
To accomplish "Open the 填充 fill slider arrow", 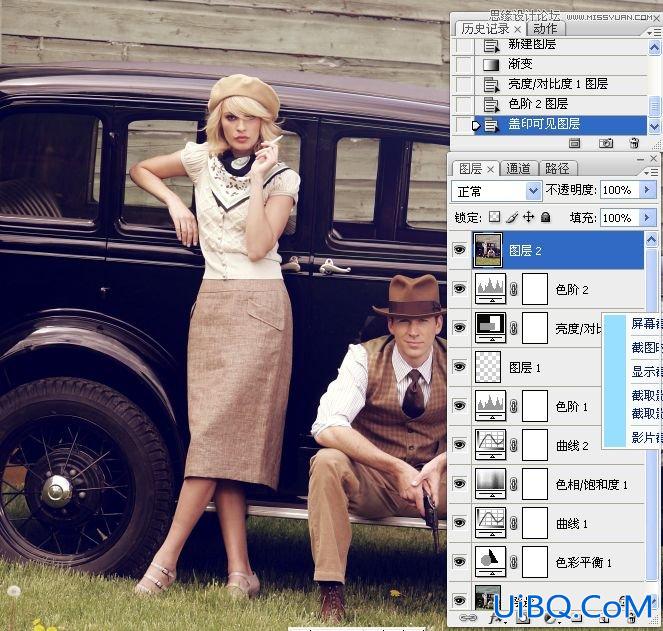I will coord(647,217).
